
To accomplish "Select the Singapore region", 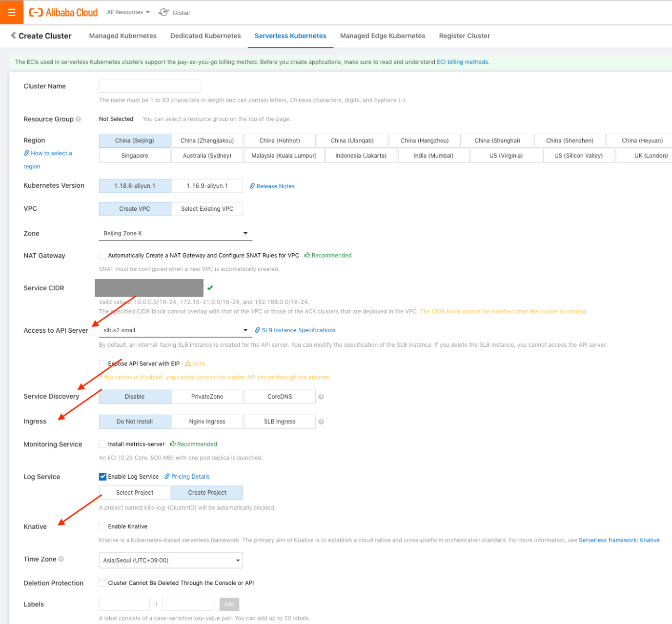I will tap(135, 156).
